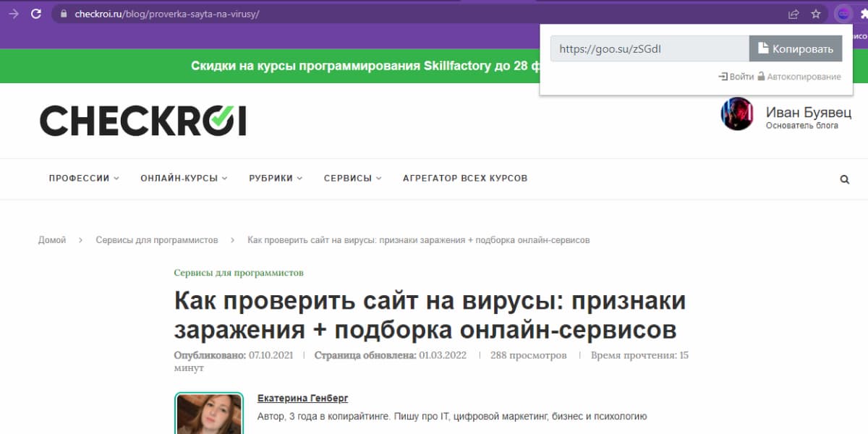The height and width of the screenshot is (434, 868).
Task: Bookmark the page with the star icon
Action: pos(815,13)
